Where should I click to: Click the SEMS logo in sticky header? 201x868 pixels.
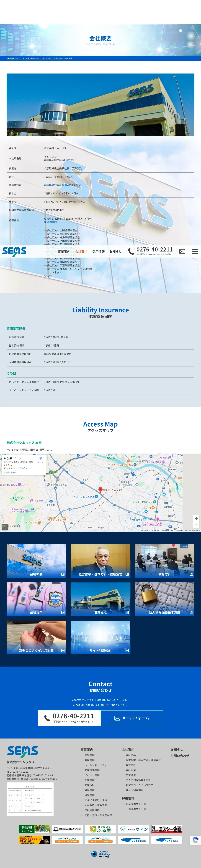(x=14, y=251)
